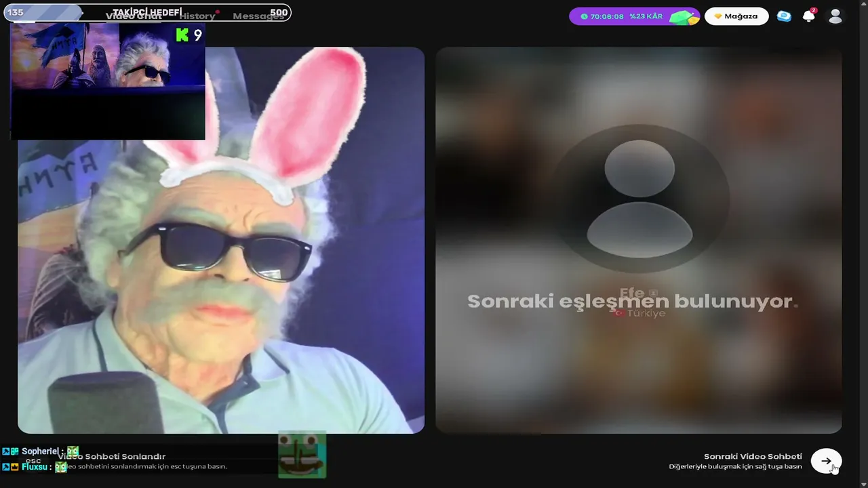The image size is (868, 488).
Task: Click the emote in Sopheriel's chat message
Action: (73, 451)
